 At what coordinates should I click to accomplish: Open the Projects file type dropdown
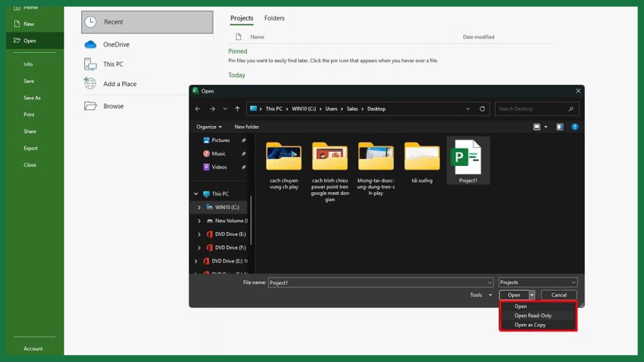click(x=538, y=283)
